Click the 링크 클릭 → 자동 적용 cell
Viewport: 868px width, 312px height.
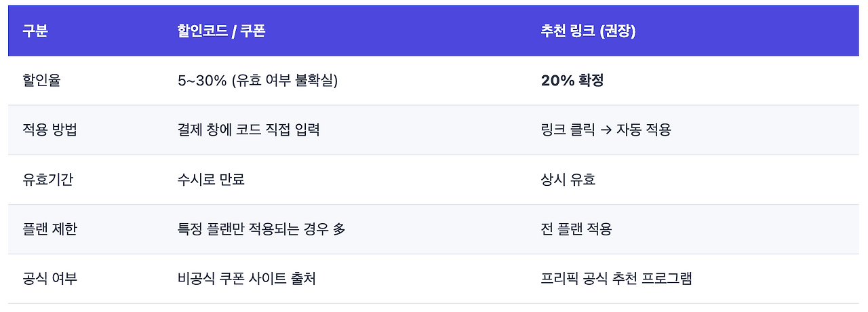coord(606,130)
